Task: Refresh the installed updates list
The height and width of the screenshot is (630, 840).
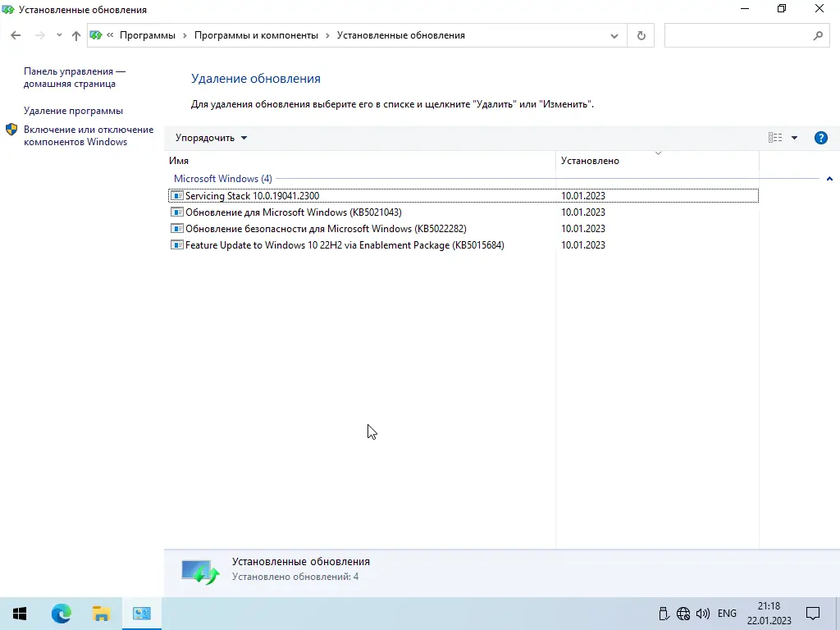Action: pos(641,36)
